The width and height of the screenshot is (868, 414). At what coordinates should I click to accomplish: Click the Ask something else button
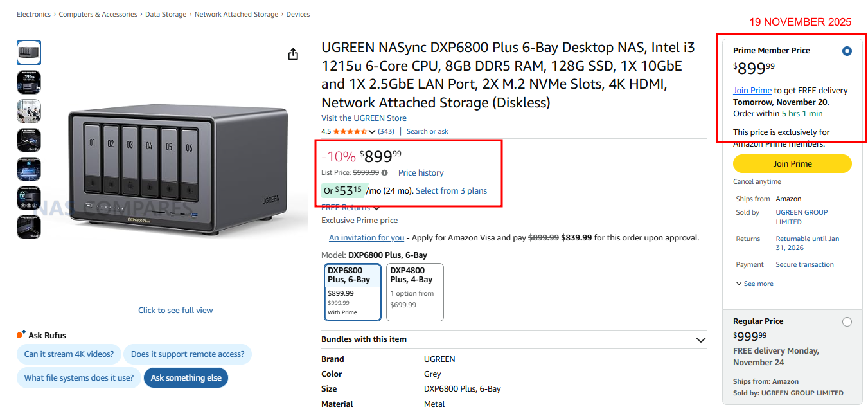(x=186, y=378)
